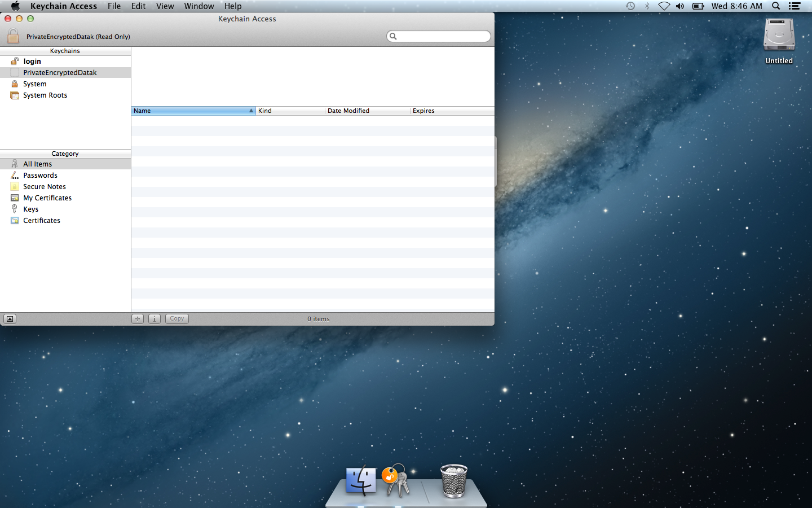Click the volume menu bar icon
Screen dimensions: 812x508
680,6
